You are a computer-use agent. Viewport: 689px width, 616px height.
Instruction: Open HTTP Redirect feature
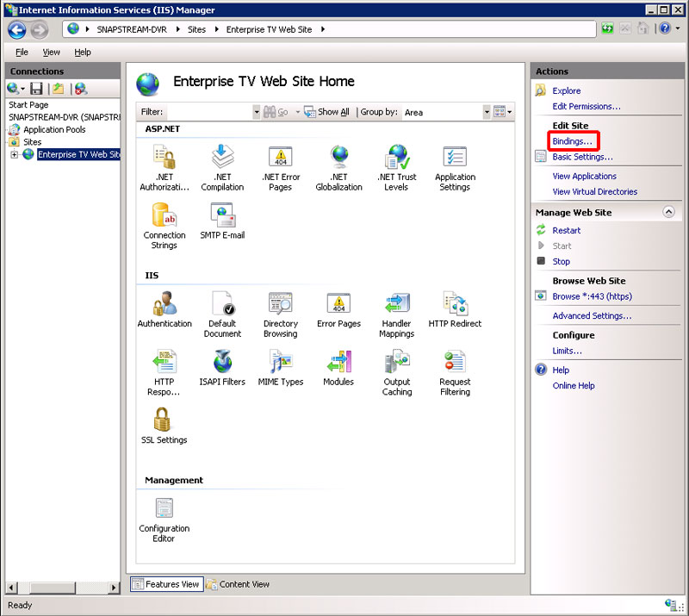(455, 309)
